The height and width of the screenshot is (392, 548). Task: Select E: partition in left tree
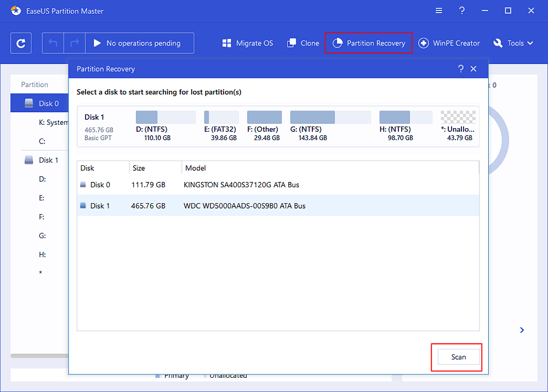coord(42,198)
